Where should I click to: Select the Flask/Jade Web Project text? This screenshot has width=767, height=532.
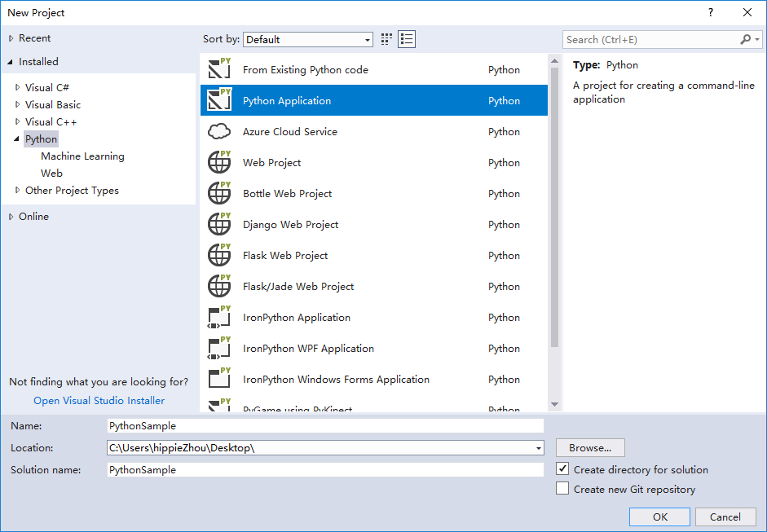298,287
